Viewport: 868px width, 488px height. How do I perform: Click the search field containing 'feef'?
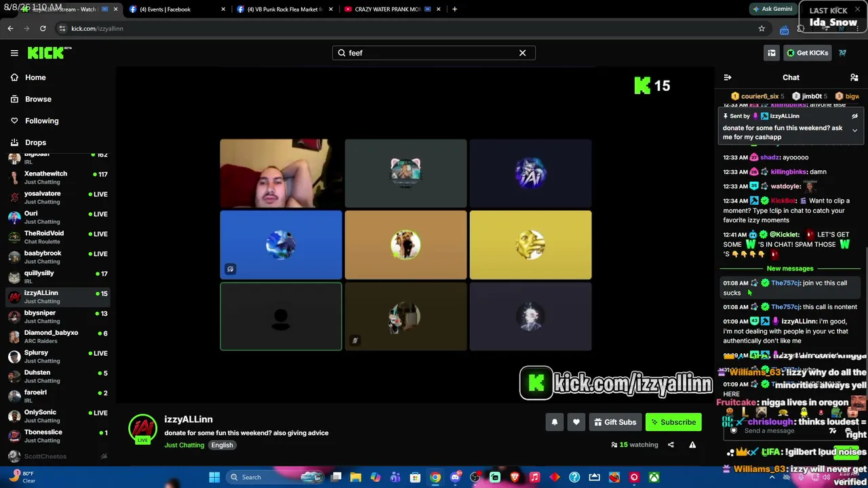434,53
